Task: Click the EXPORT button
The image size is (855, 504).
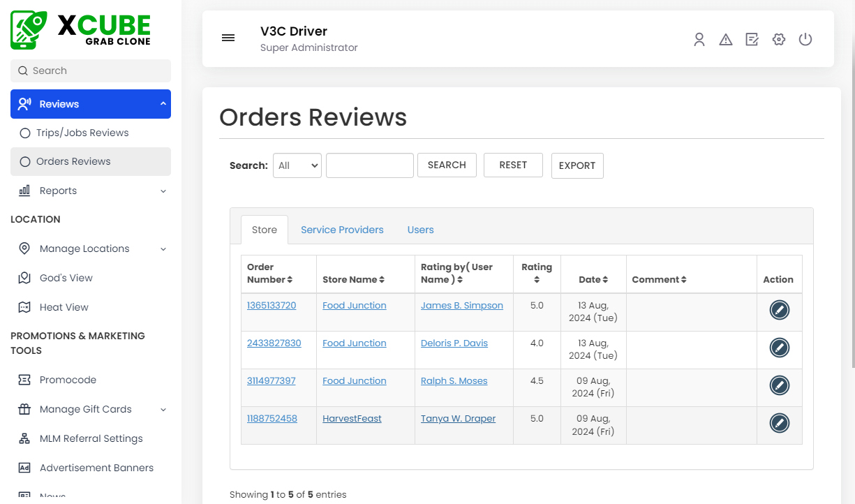Action: (577, 165)
